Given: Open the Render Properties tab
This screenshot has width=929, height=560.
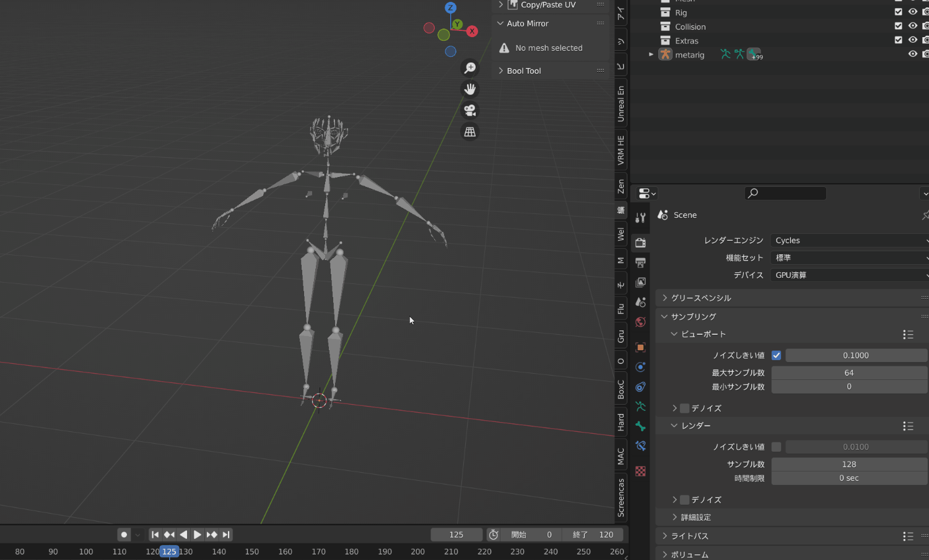Looking at the screenshot, I should [x=640, y=243].
